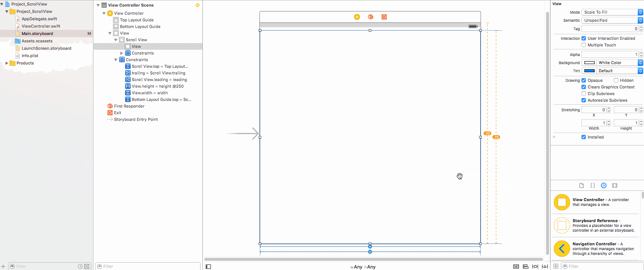
Task: Toggle Autoresize Subviews checkbox
Action: (584, 100)
